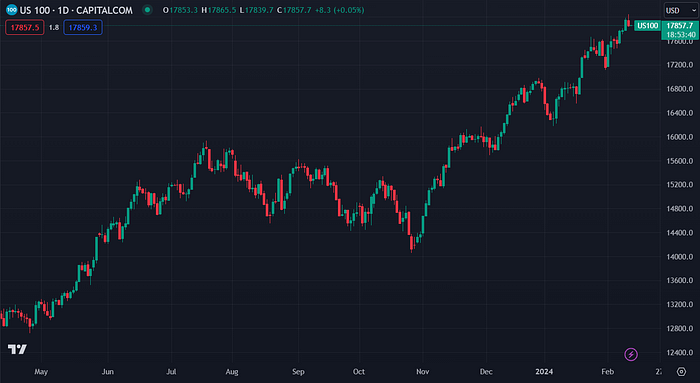Click the open value O17853.3
Image resolution: width=700 pixels, height=383 pixels.
180,10
